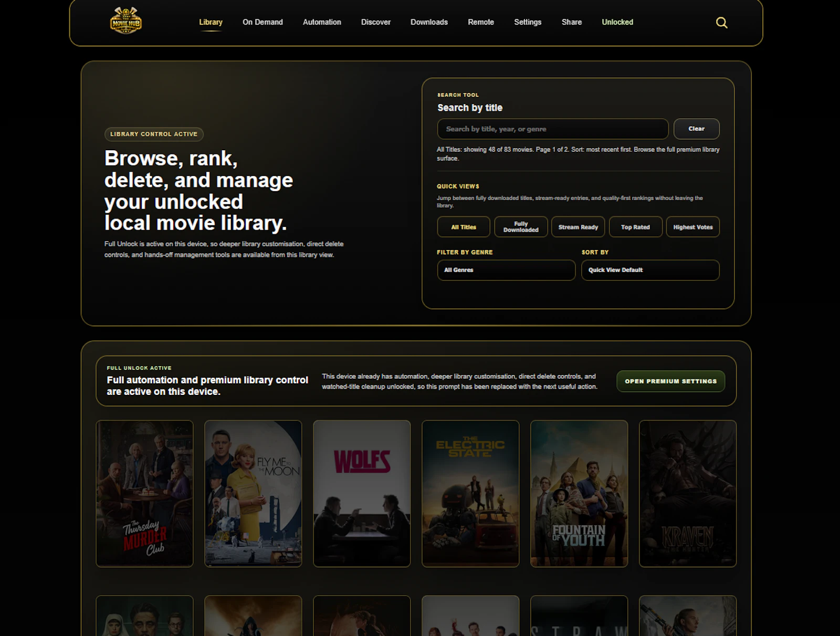This screenshot has width=840, height=636.
Task: Expand the All Genres filter dropdown
Action: (506, 270)
